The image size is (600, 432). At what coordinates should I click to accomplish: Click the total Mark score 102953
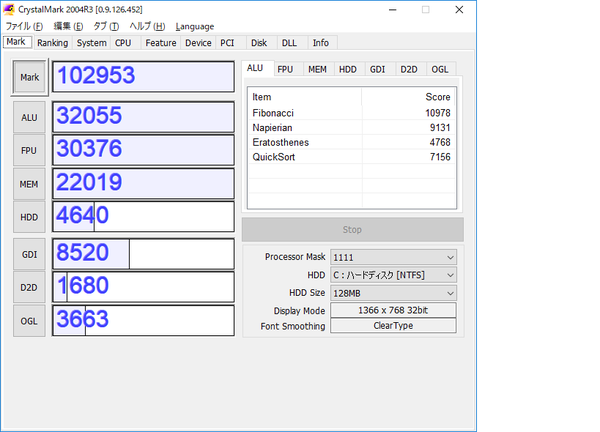(143, 77)
